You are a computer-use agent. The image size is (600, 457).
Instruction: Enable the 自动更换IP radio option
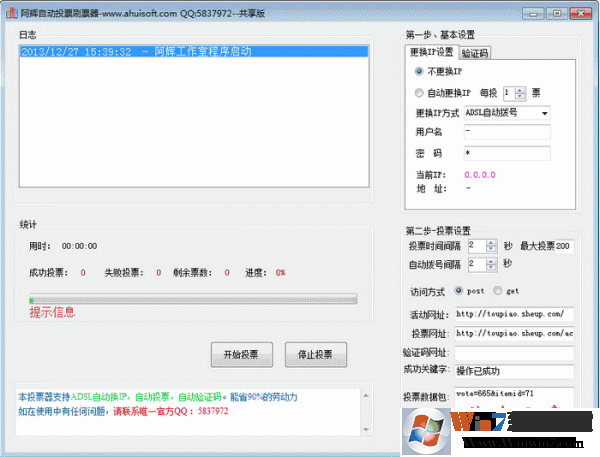pyautogui.click(x=418, y=92)
